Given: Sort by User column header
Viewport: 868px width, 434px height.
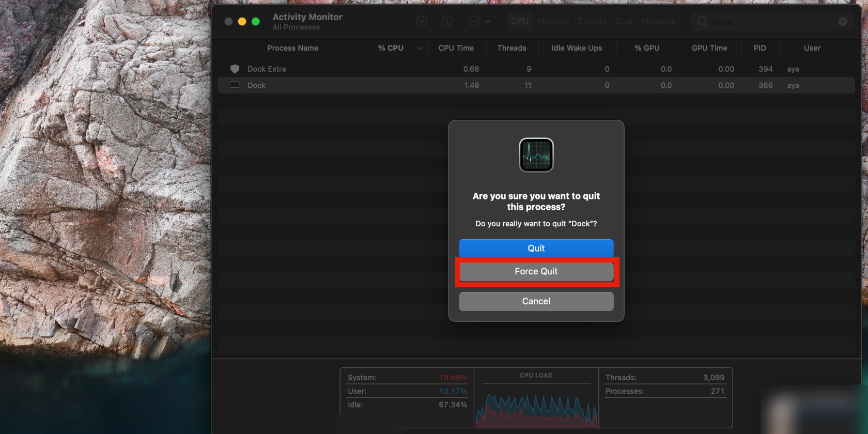Looking at the screenshot, I should point(812,48).
